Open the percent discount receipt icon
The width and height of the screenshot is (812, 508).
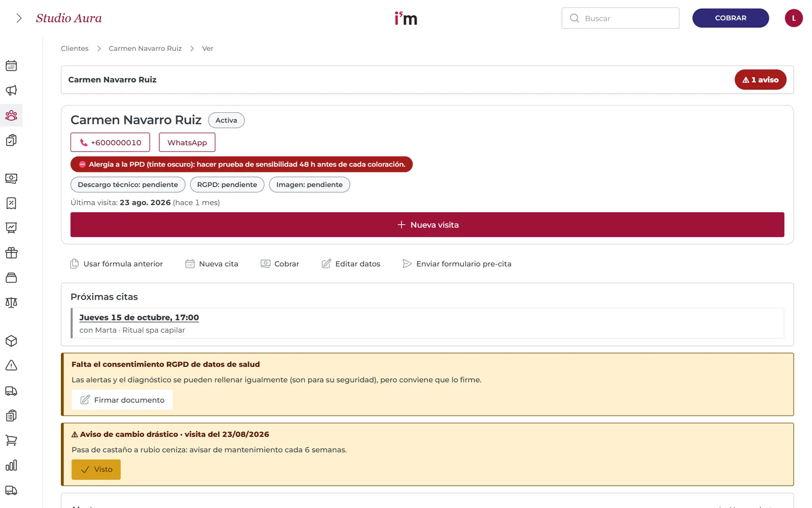tap(11, 203)
